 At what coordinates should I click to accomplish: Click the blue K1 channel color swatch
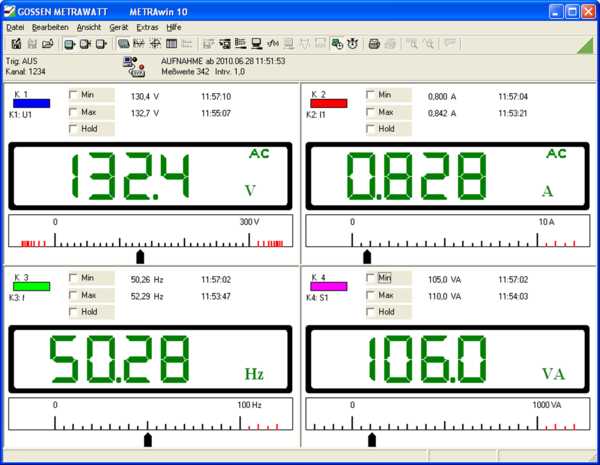pos(31,102)
